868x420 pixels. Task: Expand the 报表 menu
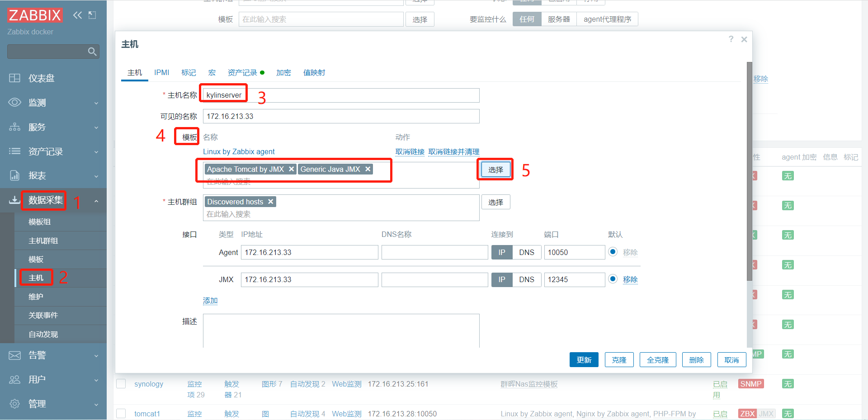coord(96,176)
